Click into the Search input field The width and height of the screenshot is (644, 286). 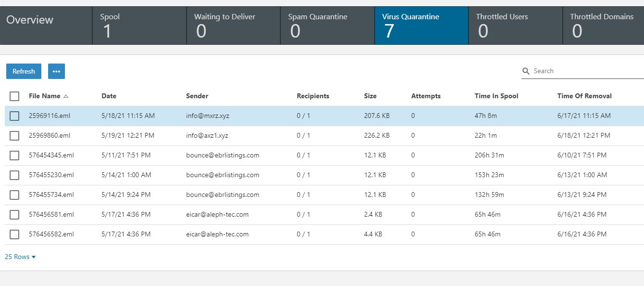[587, 71]
